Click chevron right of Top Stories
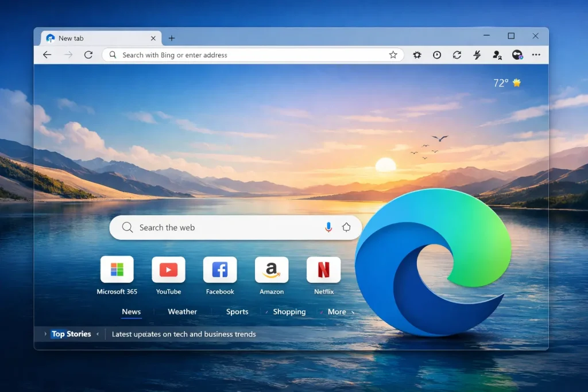The image size is (588, 392). (98, 334)
